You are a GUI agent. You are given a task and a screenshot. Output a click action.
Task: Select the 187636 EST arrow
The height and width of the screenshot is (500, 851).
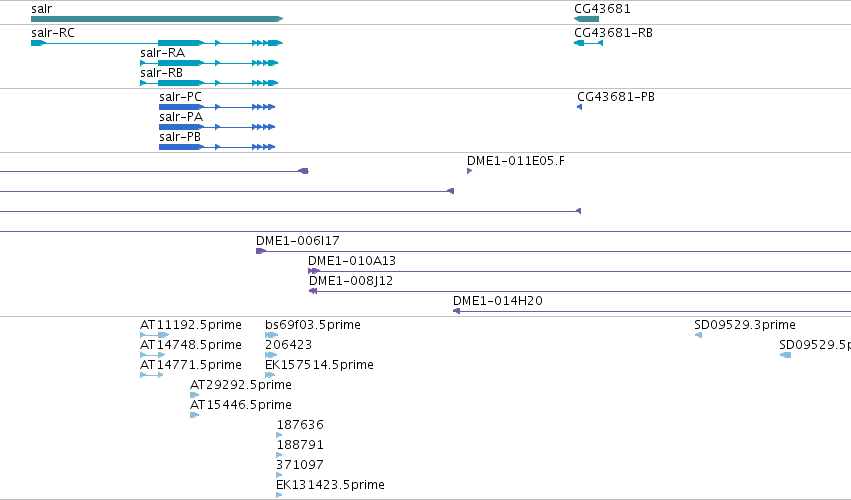tap(280, 435)
